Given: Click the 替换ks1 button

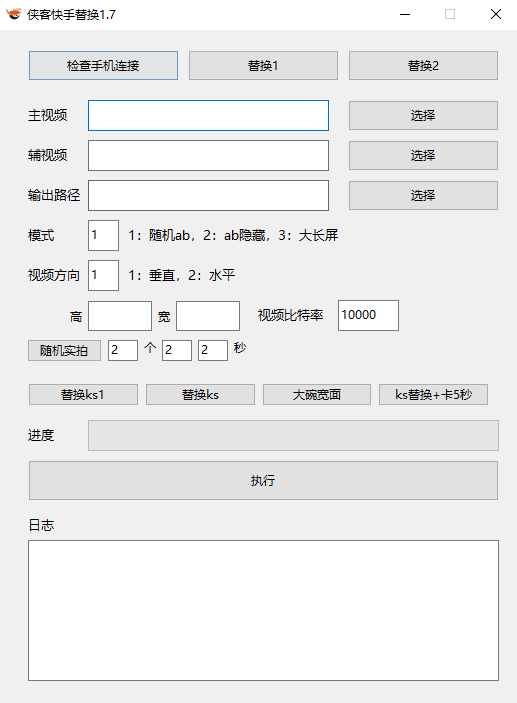Looking at the screenshot, I should click(83, 395).
